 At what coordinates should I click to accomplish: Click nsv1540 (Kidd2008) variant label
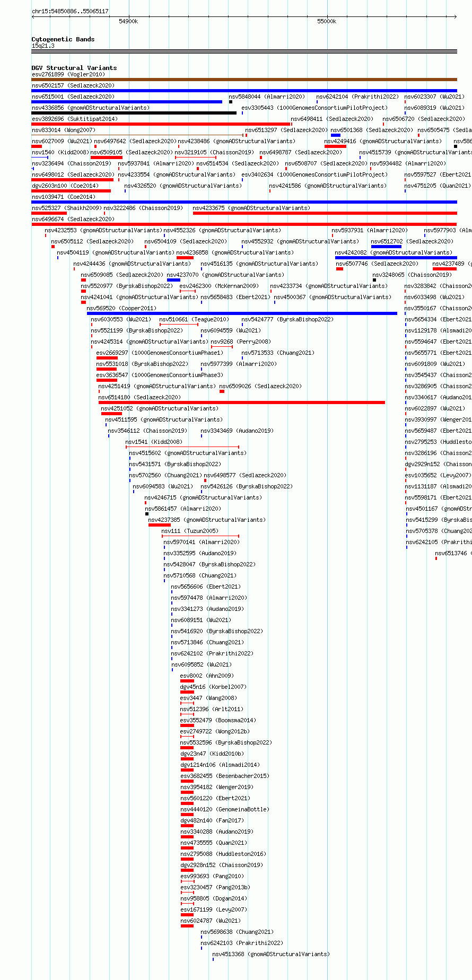tap(60, 152)
